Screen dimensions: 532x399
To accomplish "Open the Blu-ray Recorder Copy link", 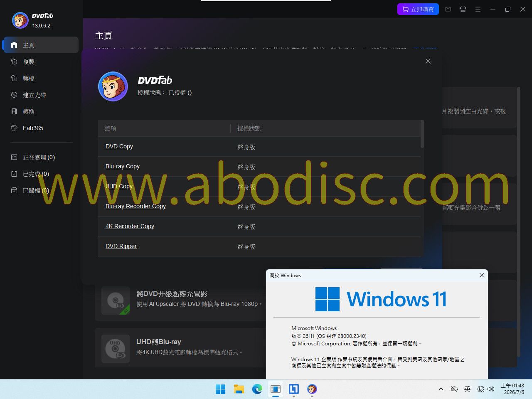I will (x=135, y=206).
